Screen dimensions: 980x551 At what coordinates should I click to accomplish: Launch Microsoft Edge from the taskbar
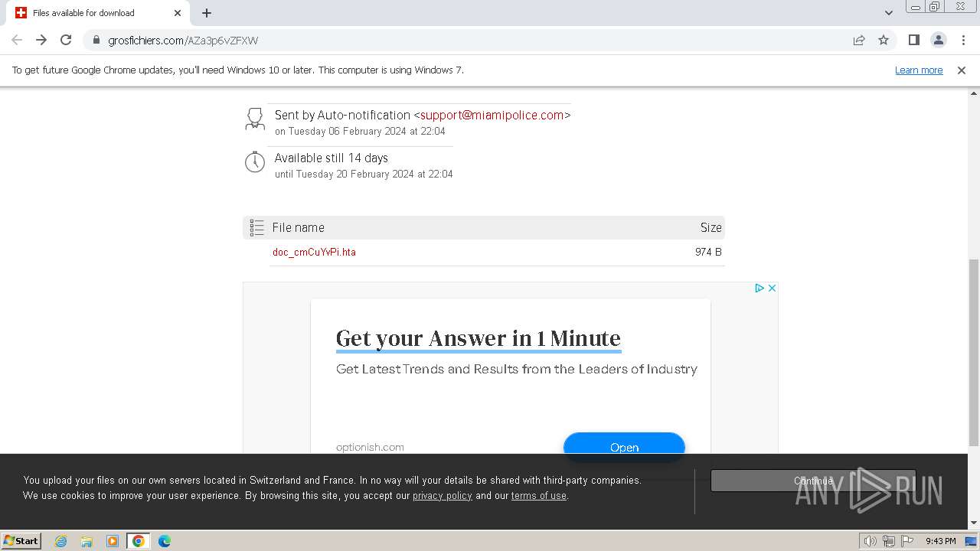click(165, 541)
